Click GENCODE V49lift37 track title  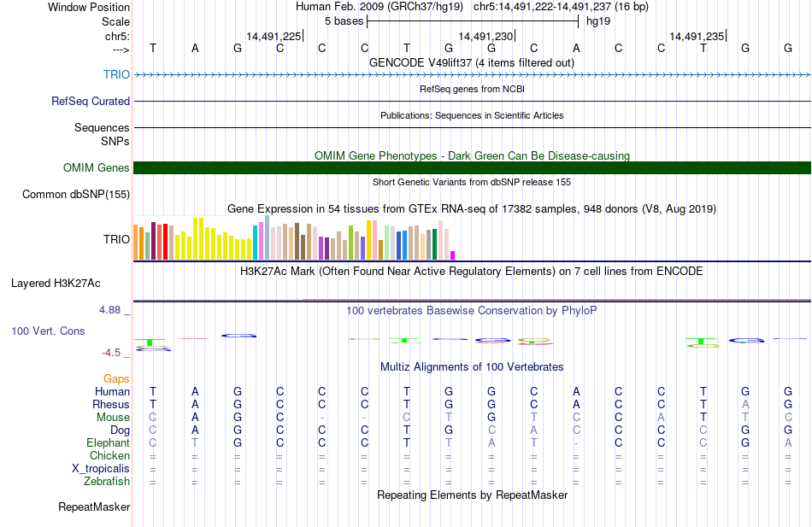[472, 62]
